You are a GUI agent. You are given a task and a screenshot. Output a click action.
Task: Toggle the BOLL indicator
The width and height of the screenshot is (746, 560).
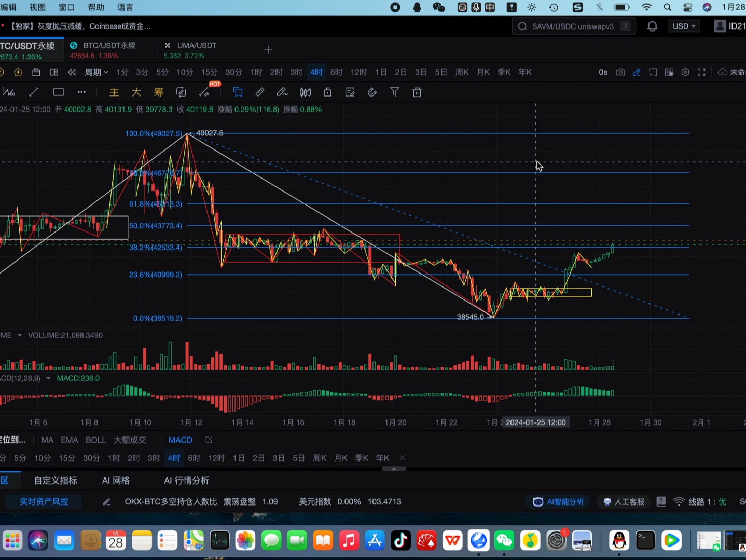(x=95, y=440)
